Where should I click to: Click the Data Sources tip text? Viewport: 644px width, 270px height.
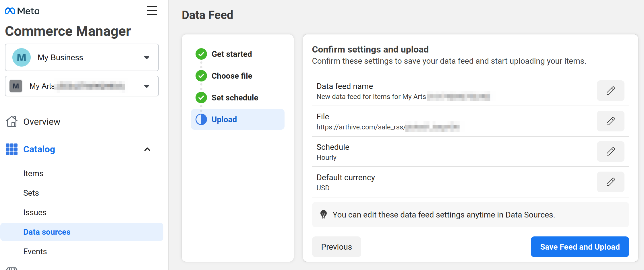pyautogui.click(x=444, y=215)
